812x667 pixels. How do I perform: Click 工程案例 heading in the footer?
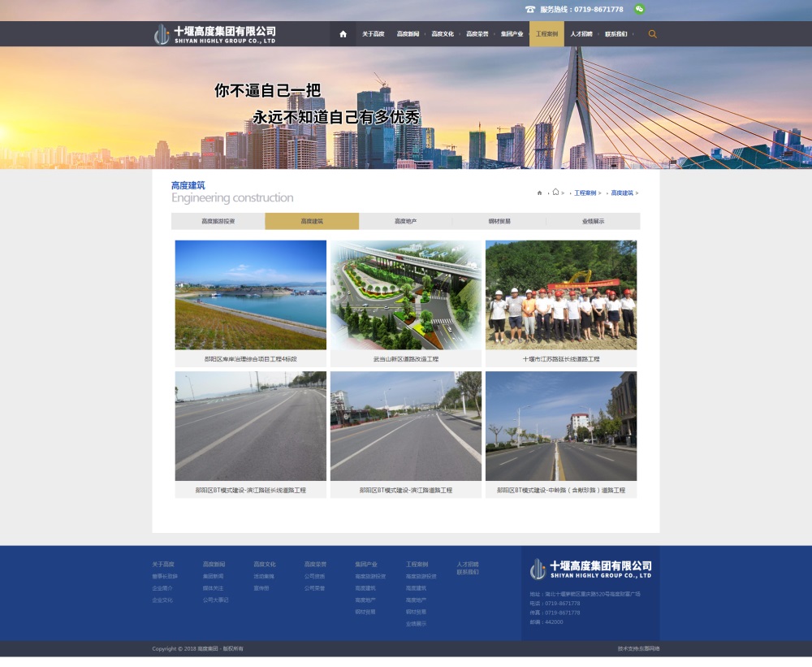pos(417,565)
